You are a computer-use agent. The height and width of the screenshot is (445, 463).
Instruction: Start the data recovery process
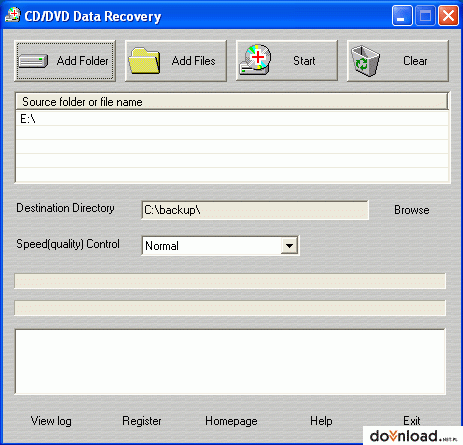click(287, 61)
